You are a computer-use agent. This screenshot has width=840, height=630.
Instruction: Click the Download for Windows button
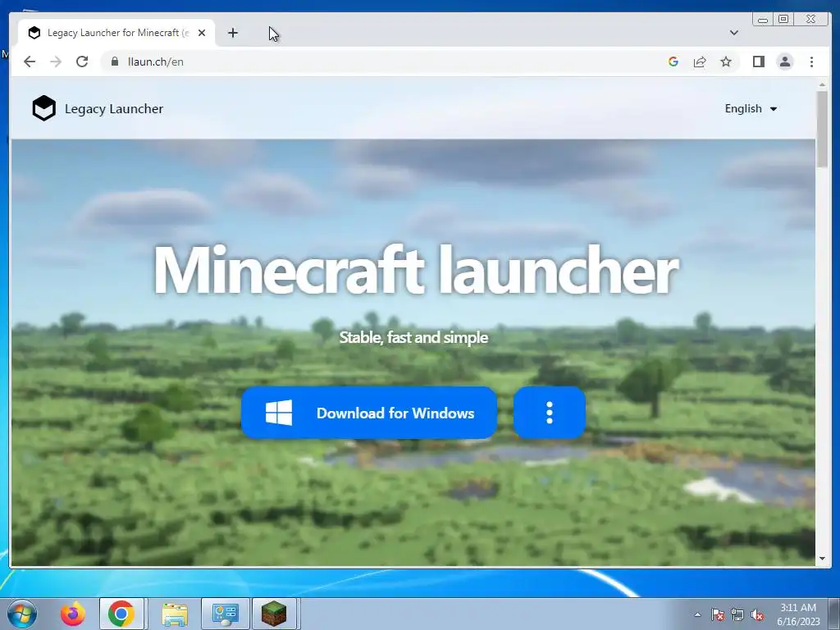pos(369,413)
